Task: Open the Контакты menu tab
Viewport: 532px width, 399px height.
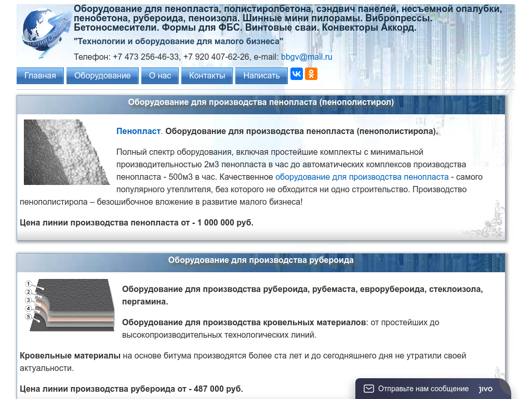Action: (x=207, y=76)
